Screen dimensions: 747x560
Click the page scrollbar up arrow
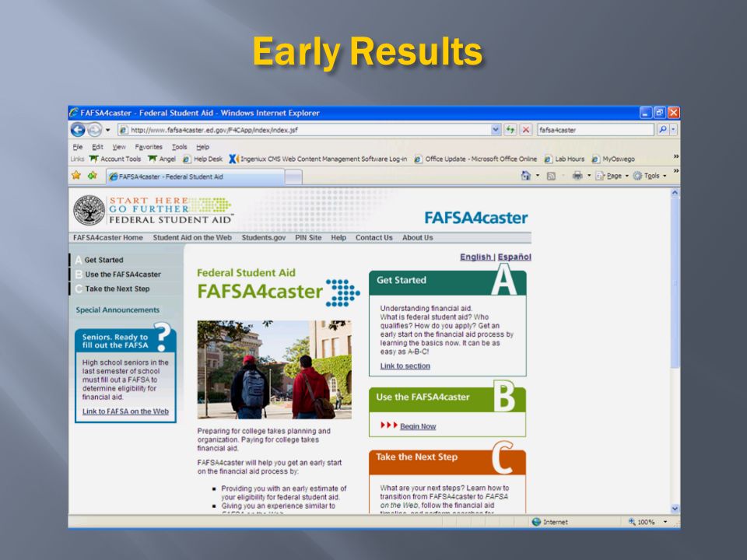[x=675, y=193]
